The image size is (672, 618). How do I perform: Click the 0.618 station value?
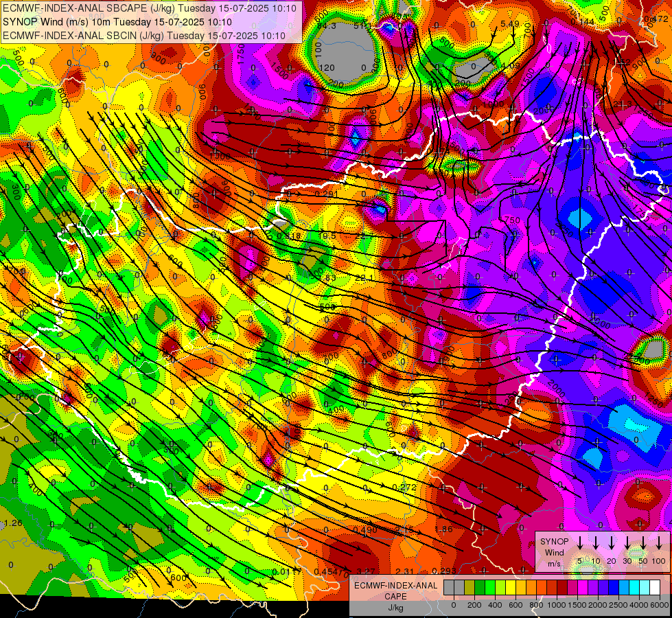(x=289, y=236)
